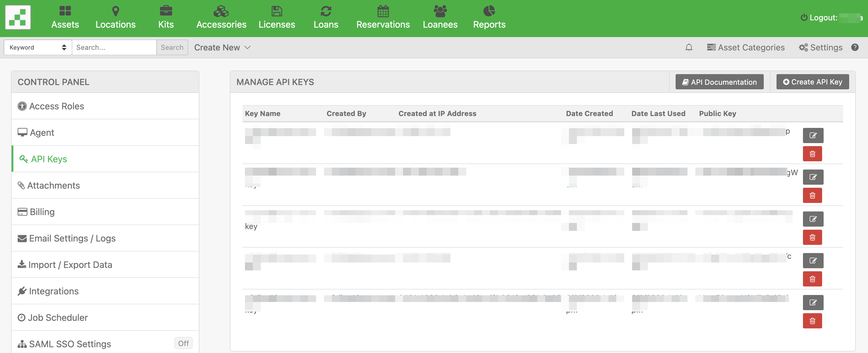Open the help question mark icon
Image resolution: width=868 pixels, height=353 pixels.
tap(855, 47)
